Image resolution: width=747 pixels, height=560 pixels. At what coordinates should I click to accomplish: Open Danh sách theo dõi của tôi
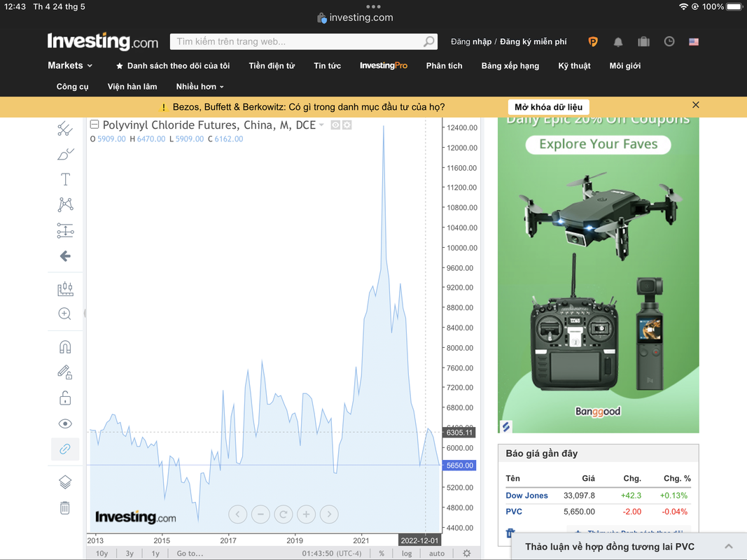pos(173,66)
